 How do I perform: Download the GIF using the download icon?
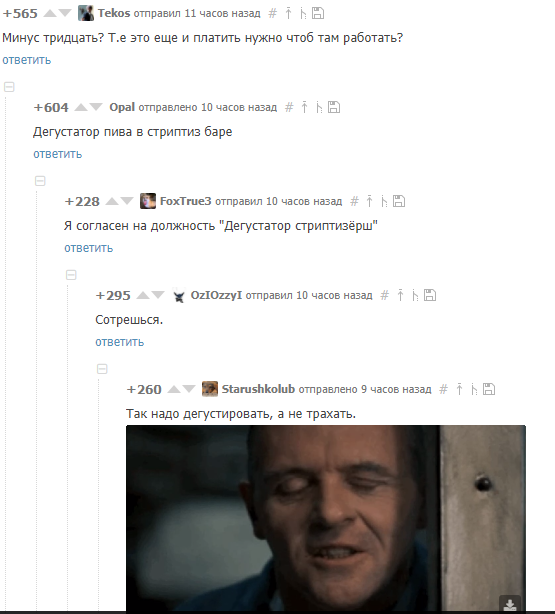[510, 604]
